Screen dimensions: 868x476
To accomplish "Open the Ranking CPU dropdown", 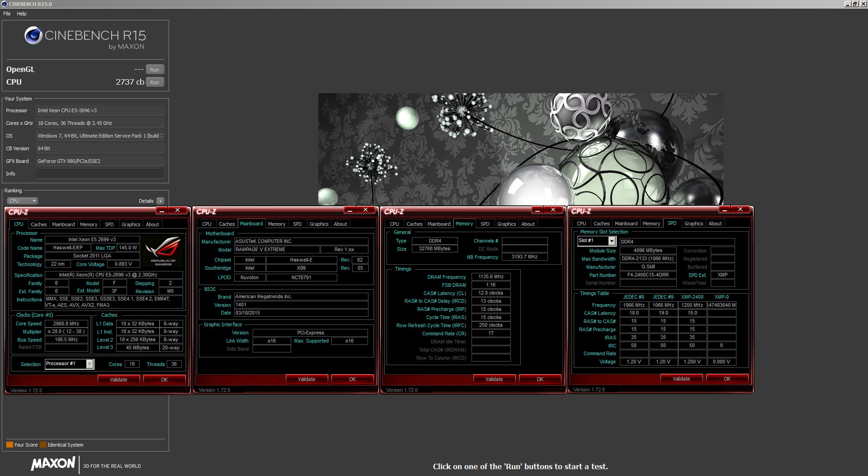I will point(22,201).
